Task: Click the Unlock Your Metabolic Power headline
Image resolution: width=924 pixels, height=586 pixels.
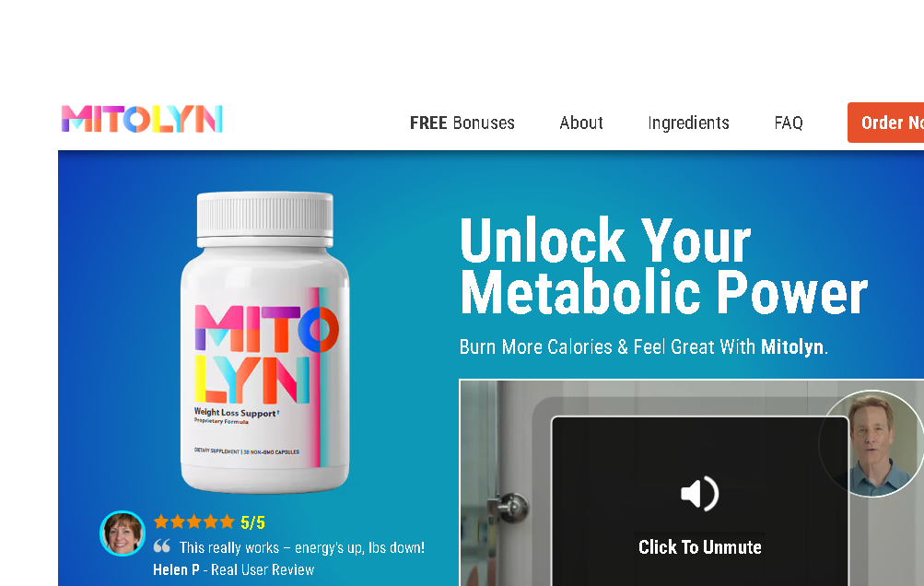Action: point(663,265)
